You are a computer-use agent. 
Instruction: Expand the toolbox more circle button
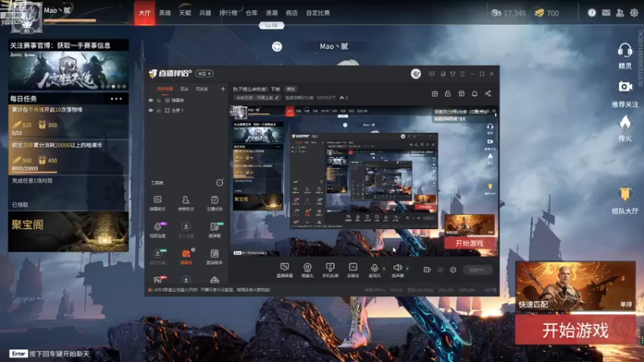(x=220, y=183)
